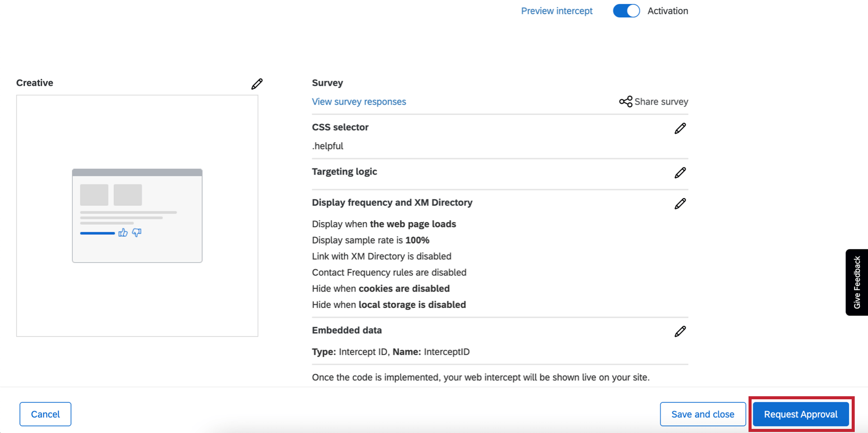The width and height of the screenshot is (868, 433).
Task: Click the Display sample rate line
Action: point(371,240)
